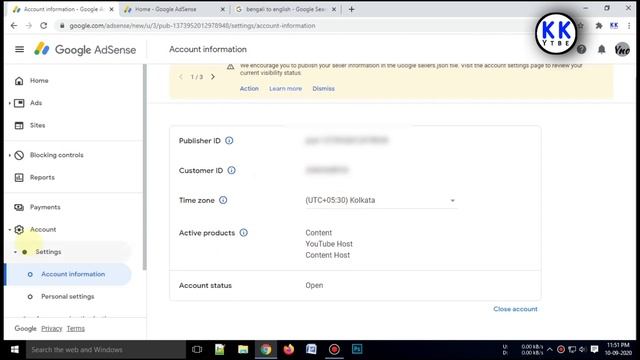
Task: Close the Home - Google AdSense tab
Action: pos(222,9)
